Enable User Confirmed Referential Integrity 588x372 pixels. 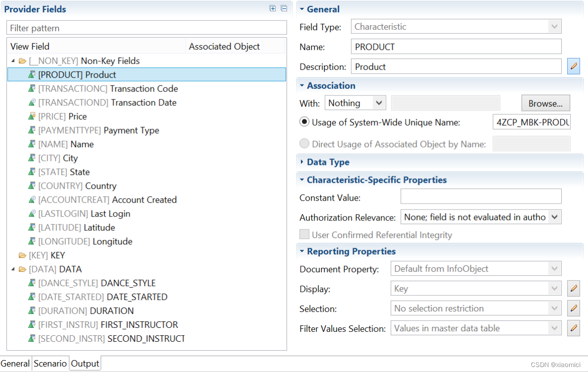point(305,234)
